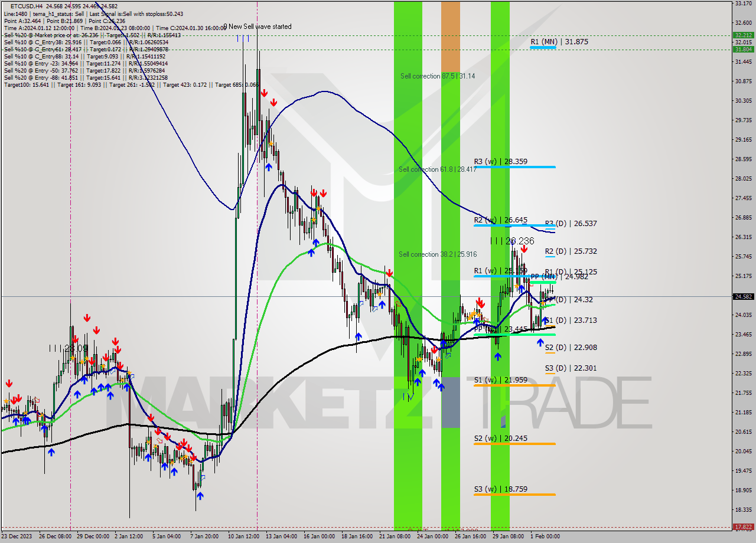Select the 'Line:1480 | tema_h1_status: Sell' info line
Screen dimensions: 756x543
(x=93, y=14)
